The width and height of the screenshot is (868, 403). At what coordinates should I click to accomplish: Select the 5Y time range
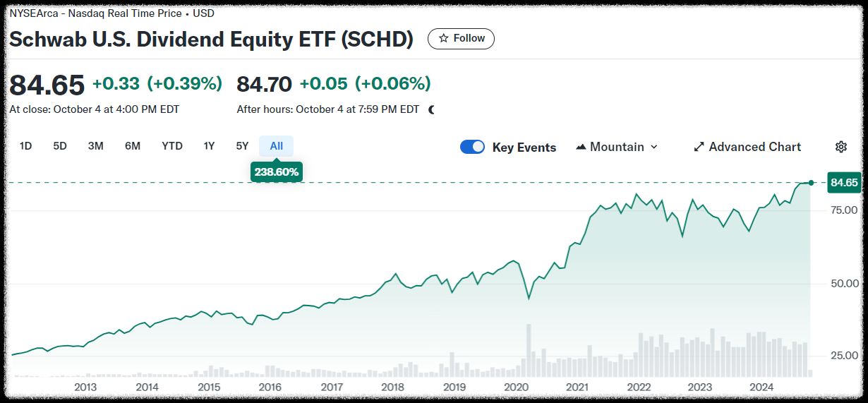coord(242,146)
